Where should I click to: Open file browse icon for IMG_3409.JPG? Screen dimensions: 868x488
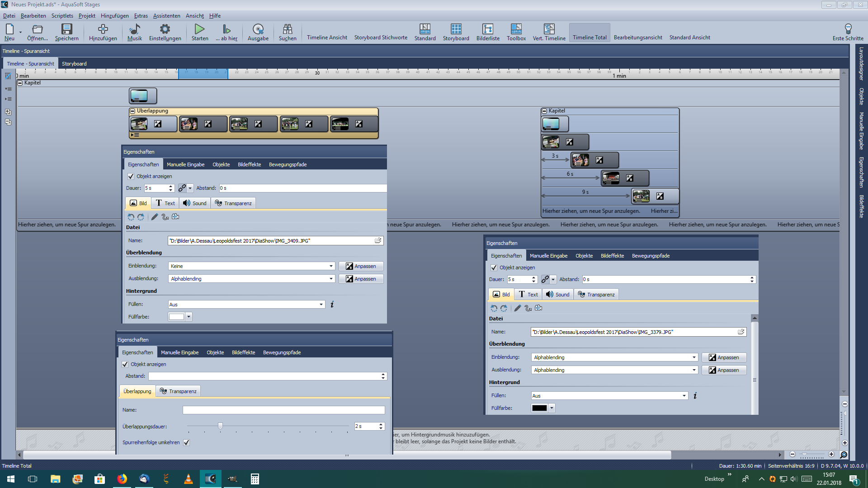(378, 241)
